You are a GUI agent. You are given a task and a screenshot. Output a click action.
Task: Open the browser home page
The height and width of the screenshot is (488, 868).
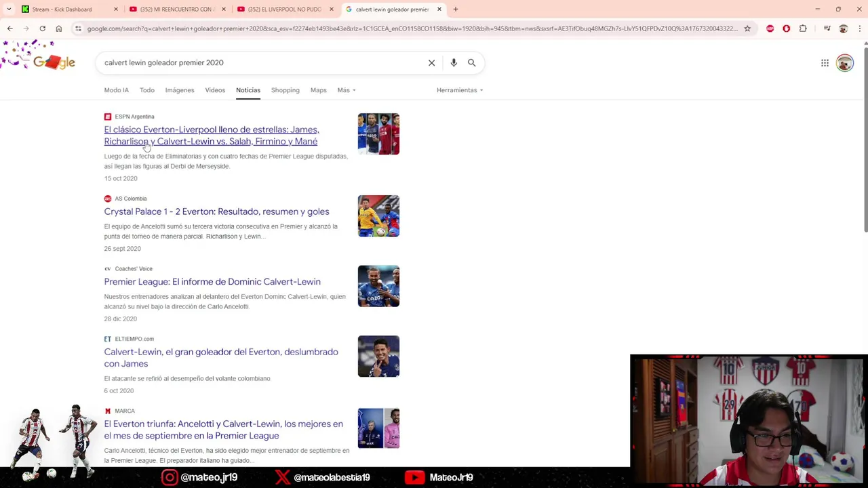coord(59,28)
